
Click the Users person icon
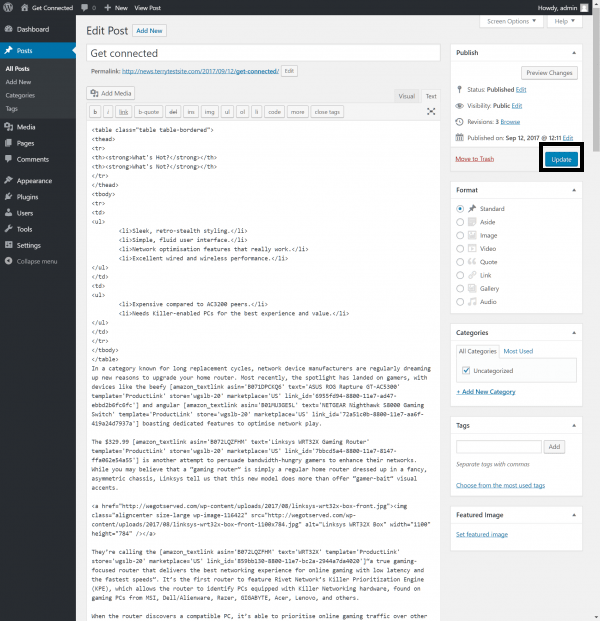coord(8,213)
